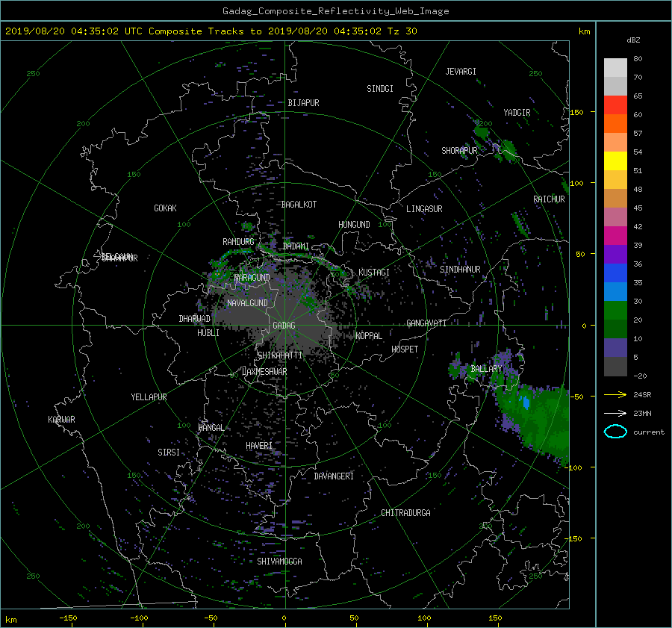Click the YADGIR city label
The width and height of the screenshot is (672, 628).
coord(517,112)
